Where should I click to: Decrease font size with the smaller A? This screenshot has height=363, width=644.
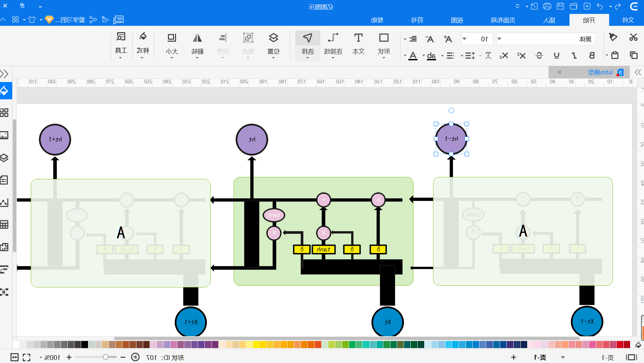click(x=430, y=39)
